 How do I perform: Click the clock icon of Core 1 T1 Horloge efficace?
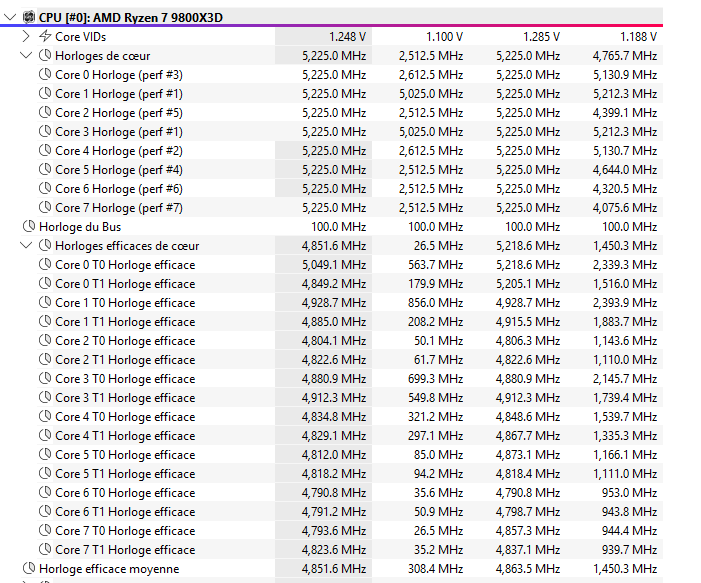pos(45,321)
